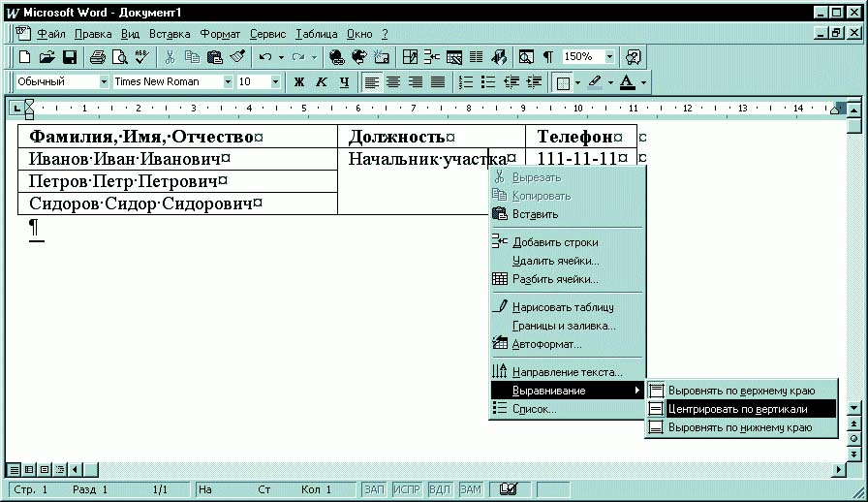The width and height of the screenshot is (868, 502).
Task: Expand the 150% zoom dropdown
Action: pos(610,57)
